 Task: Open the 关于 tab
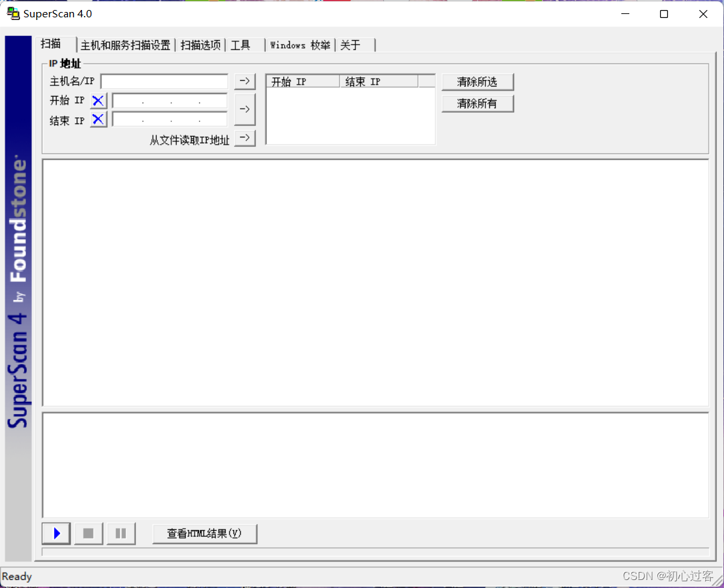coord(353,45)
